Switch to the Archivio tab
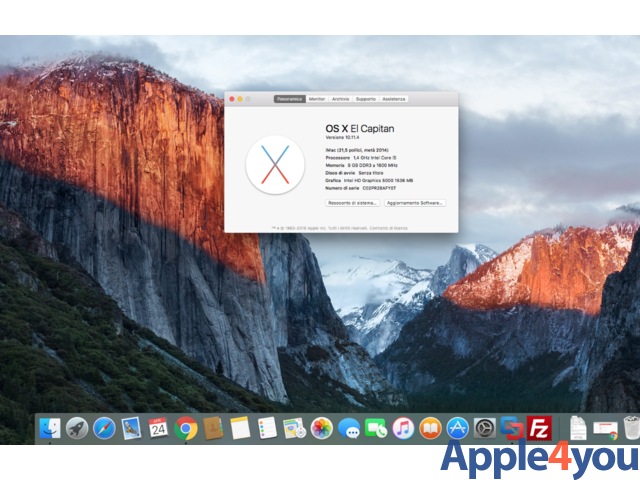 point(340,99)
